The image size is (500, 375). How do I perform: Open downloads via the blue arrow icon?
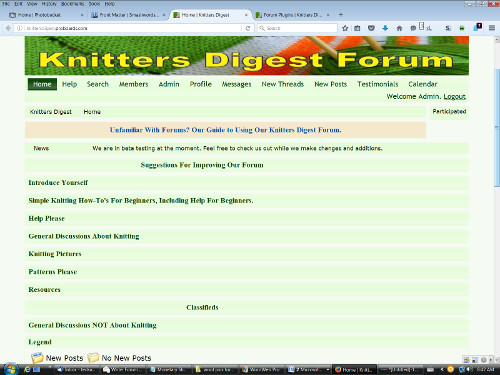coord(385,28)
